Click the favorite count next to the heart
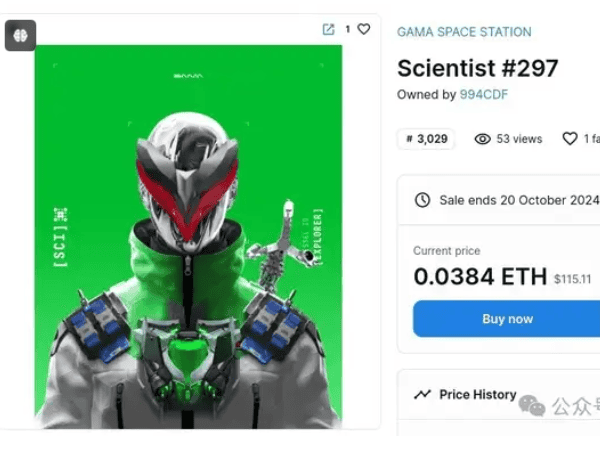Image resolution: width=600 pixels, height=450 pixels. coord(348,29)
